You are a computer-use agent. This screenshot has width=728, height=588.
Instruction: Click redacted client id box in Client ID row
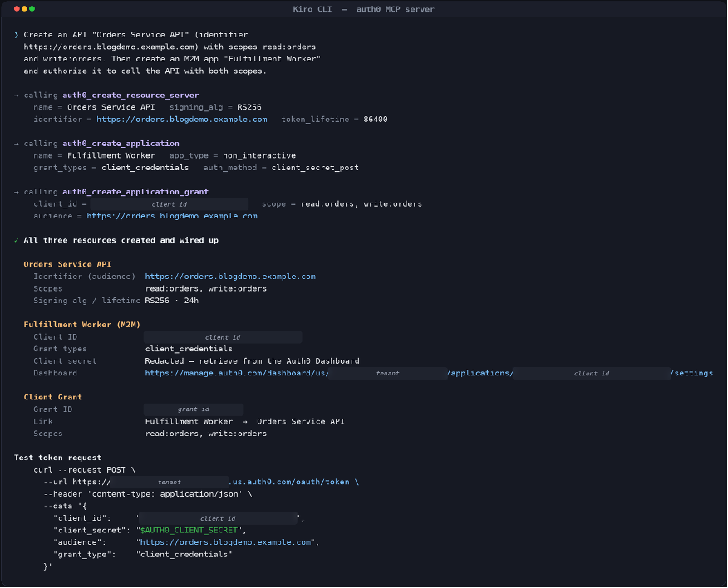coord(223,337)
